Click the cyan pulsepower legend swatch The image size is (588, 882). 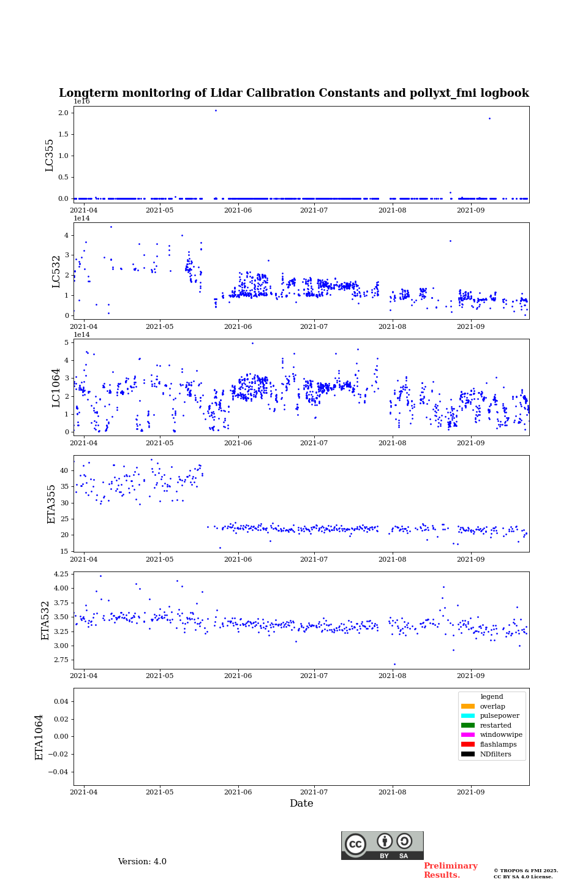[468, 716]
